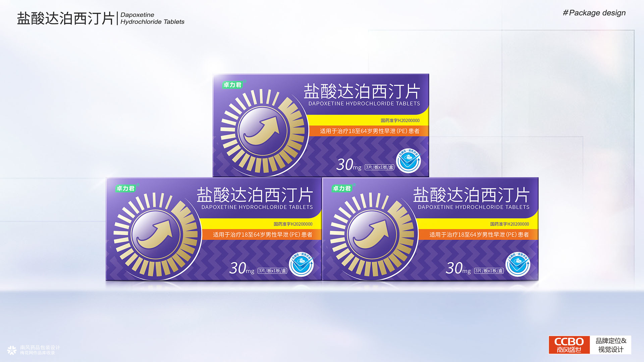Click the plum blossom watermark icon
Viewport: 644px width, 362px height.
(12, 350)
